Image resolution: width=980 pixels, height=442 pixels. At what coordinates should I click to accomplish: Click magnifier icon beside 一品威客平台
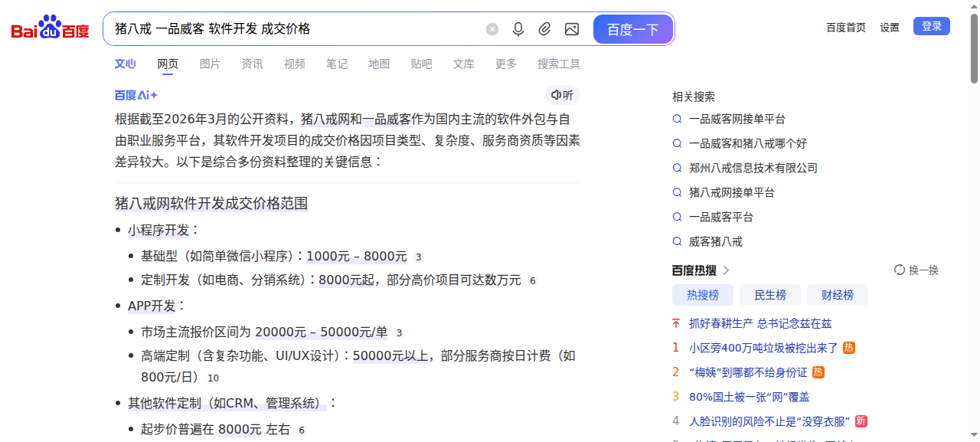[677, 217]
